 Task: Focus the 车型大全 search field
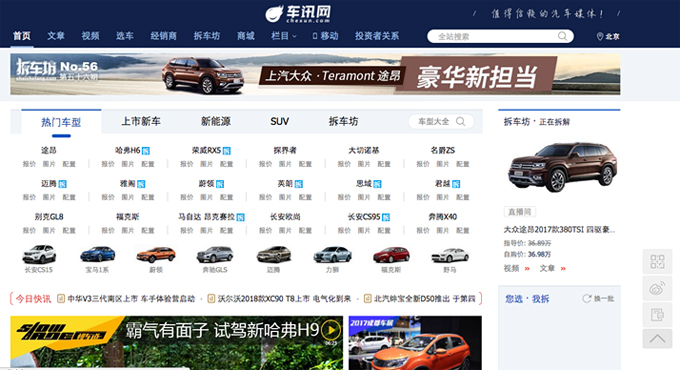441,121
